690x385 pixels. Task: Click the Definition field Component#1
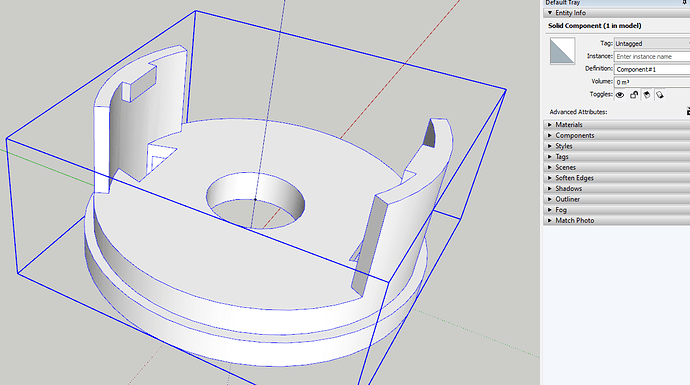[x=652, y=69]
